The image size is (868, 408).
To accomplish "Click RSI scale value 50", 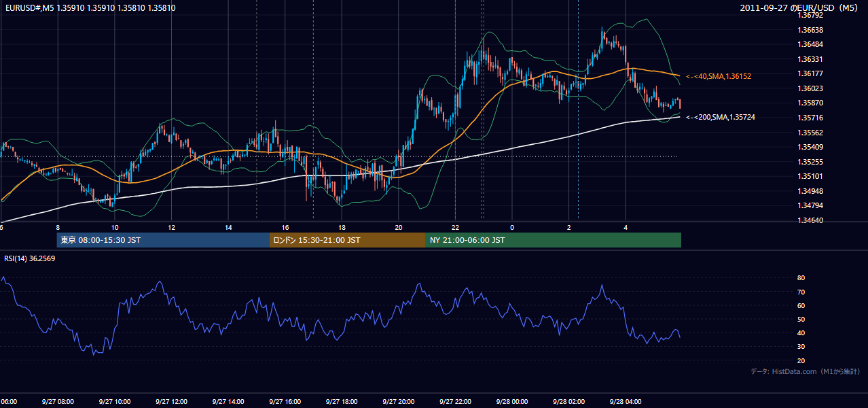I will 801,319.
